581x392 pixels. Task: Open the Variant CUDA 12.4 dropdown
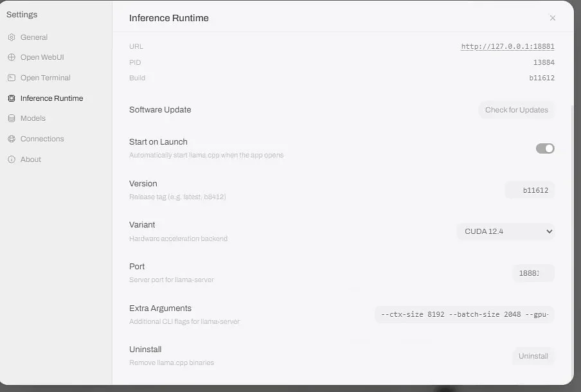(506, 231)
